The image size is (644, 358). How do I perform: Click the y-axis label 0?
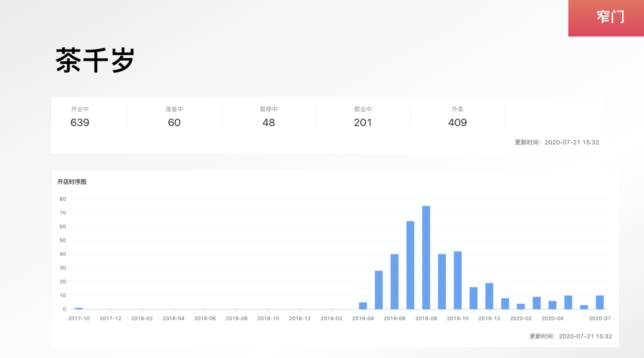64,309
